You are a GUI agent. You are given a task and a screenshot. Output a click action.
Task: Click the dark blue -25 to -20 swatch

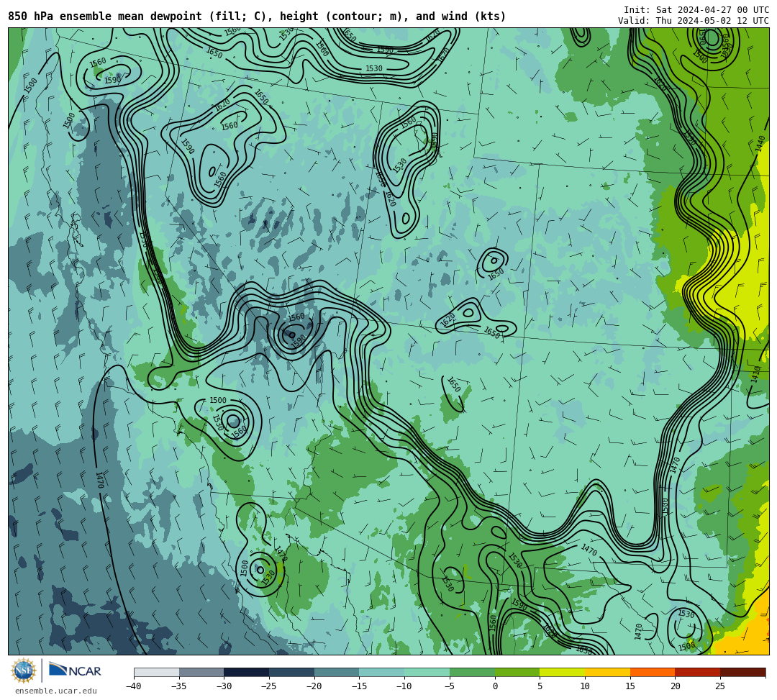(292, 672)
